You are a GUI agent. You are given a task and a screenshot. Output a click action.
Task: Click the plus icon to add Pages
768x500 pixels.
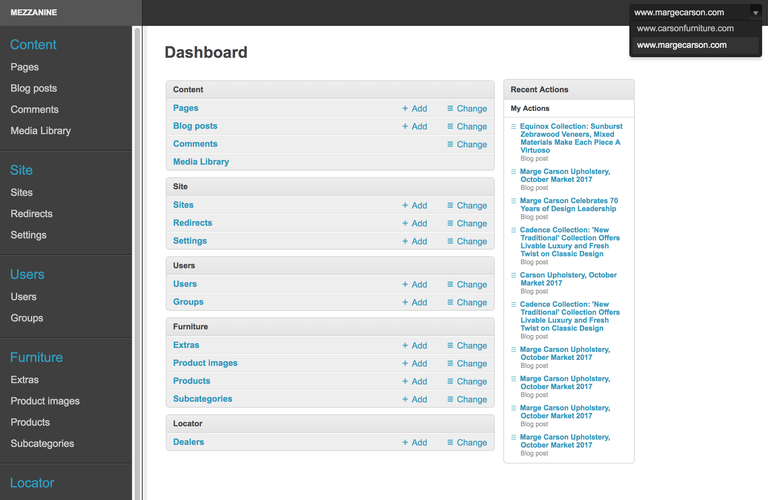(x=405, y=109)
